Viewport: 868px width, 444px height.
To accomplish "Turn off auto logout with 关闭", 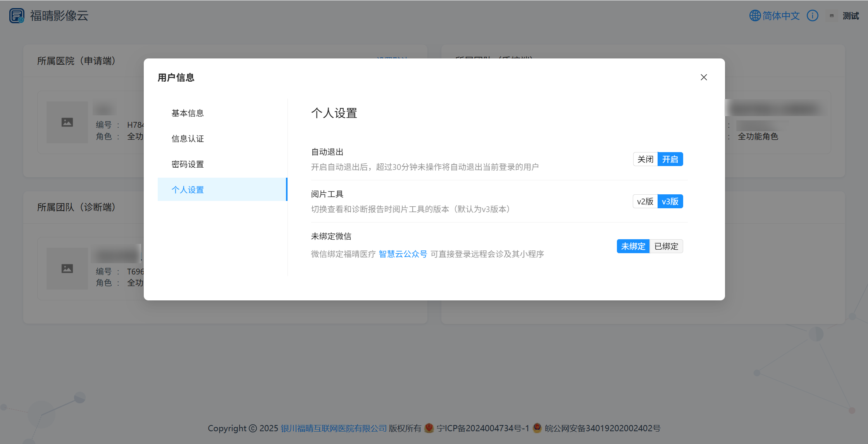I will tap(645, 159).
